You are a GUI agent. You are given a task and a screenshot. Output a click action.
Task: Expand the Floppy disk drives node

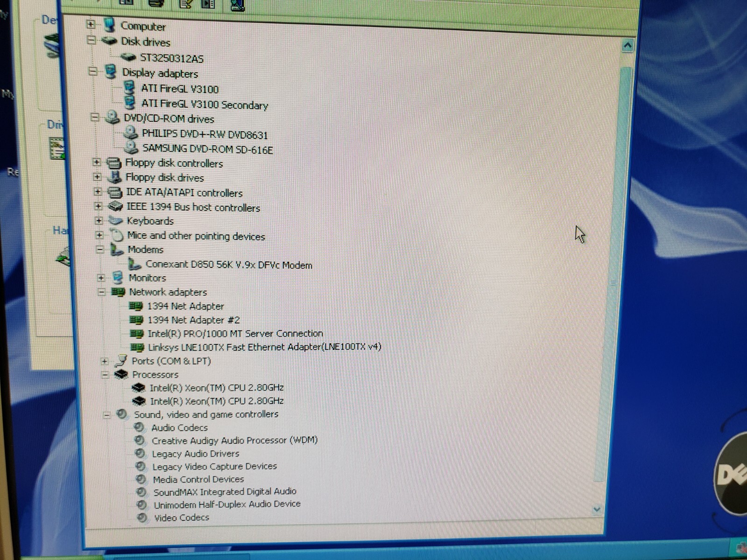click(97, 177)
